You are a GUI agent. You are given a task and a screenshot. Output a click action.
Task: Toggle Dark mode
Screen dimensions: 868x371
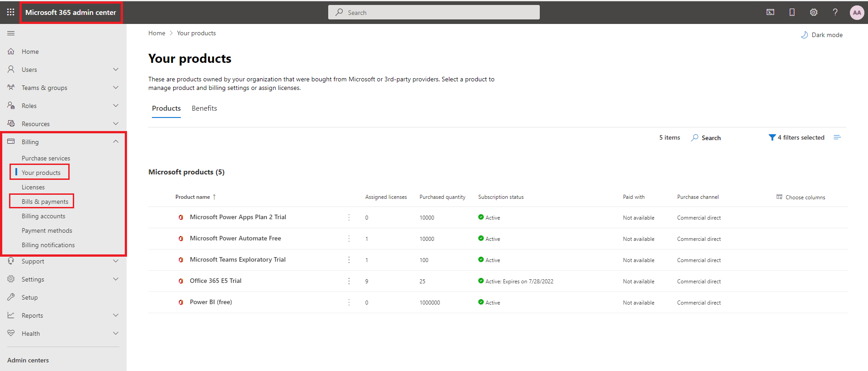tap(822, 35)
